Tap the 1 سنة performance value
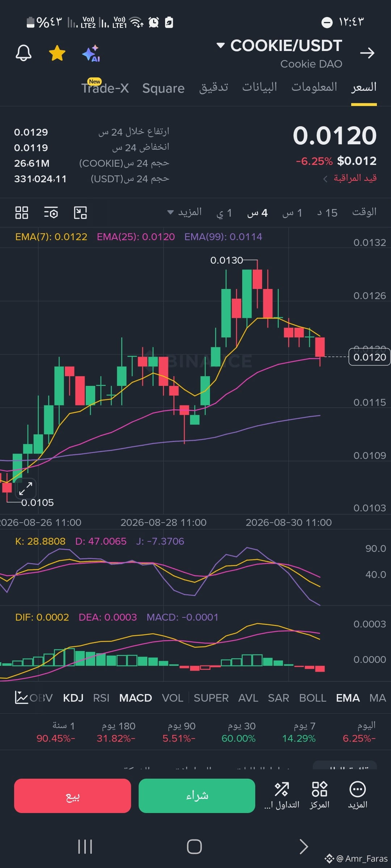The width and height of the screenshot is (391, 868). coord(56,739)
